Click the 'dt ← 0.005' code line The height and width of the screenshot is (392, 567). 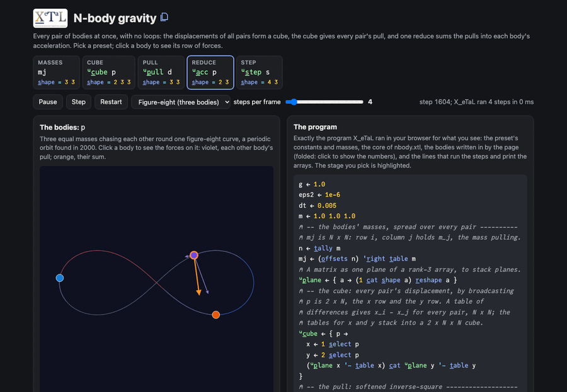[318, 205]
